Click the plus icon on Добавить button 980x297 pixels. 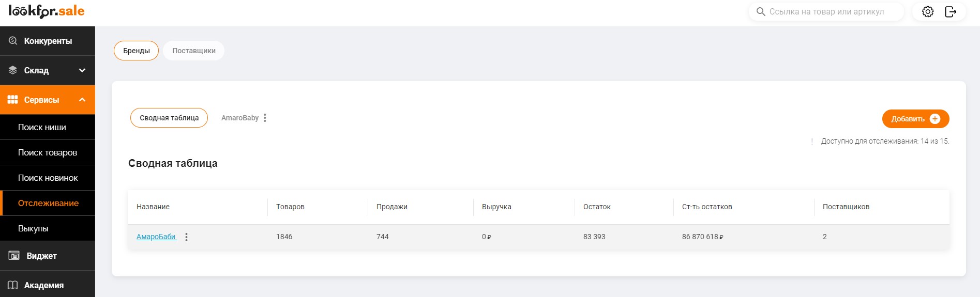(x=935, y=119)
